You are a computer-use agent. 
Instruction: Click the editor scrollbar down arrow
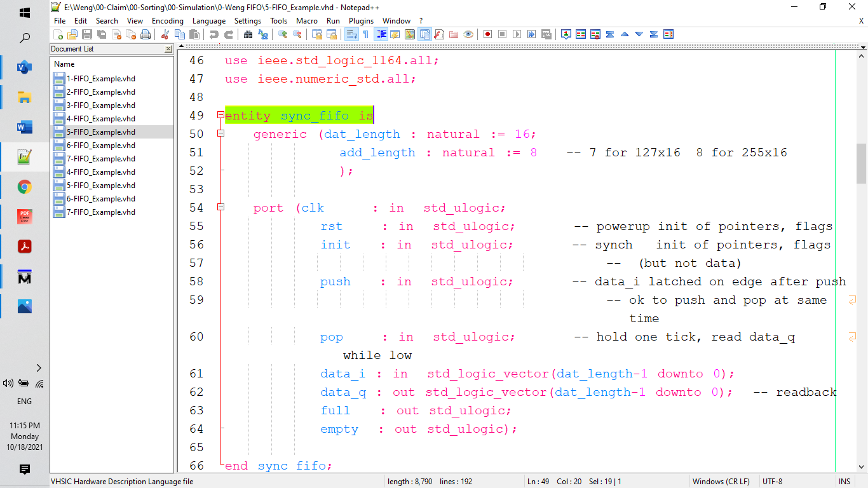tap(862, 466)
